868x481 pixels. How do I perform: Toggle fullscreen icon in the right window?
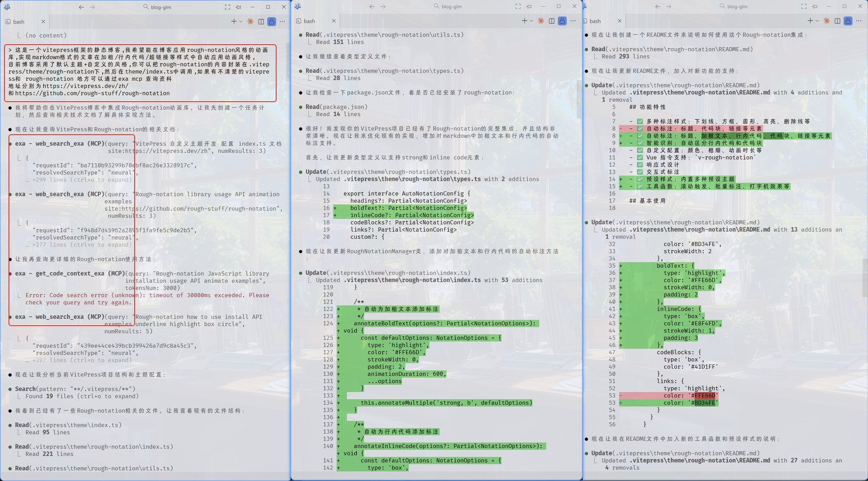coord(804,6)
